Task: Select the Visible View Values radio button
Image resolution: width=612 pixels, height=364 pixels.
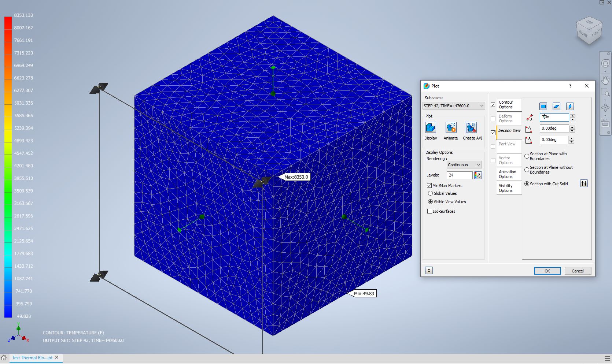Action: pos(430,202)
